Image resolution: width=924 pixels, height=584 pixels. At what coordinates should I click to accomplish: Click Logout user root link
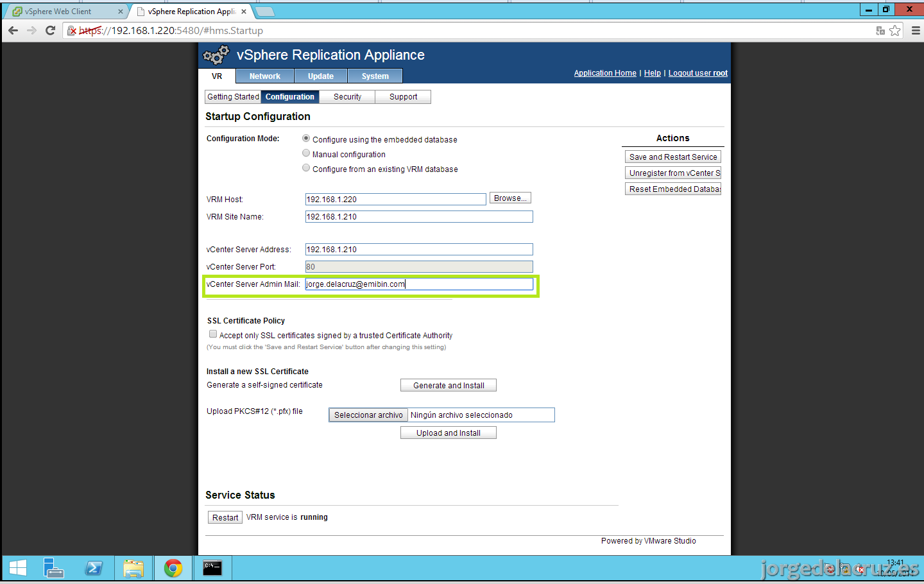point(698,73)
